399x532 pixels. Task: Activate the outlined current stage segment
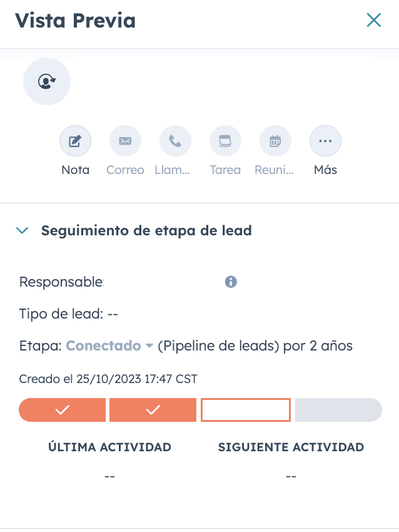[x=246, y=410]
